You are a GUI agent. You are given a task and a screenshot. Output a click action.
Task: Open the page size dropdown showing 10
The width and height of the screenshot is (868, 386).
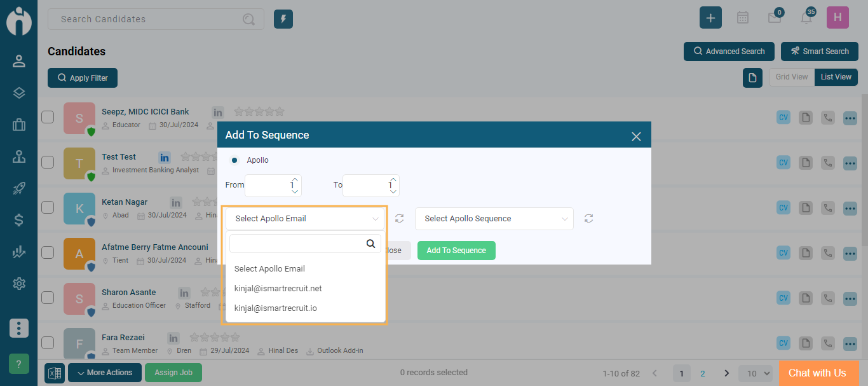coord(758,373)
